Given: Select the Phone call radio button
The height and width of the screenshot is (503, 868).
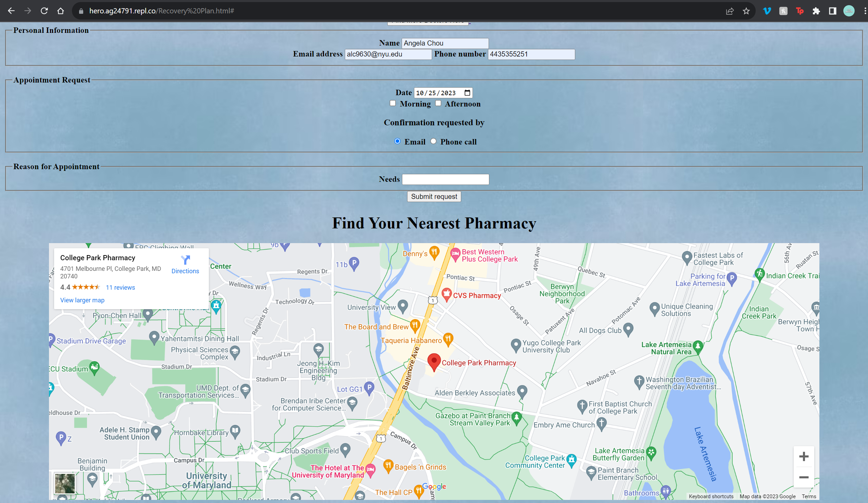Looking at the screenshot, I should click(x=433, y=141).
